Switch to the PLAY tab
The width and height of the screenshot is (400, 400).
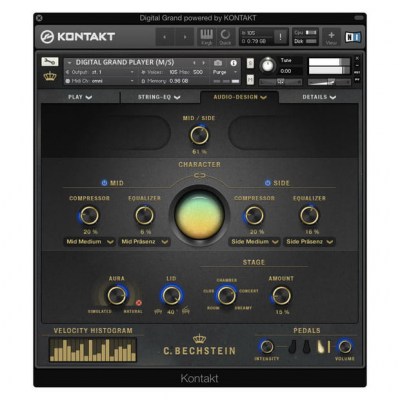tap(80, 97)
